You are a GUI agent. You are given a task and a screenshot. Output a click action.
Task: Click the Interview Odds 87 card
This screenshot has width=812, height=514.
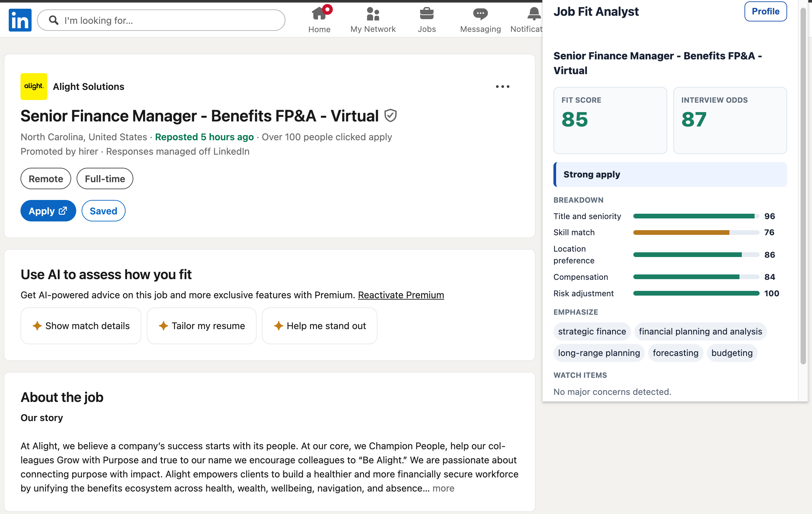click(730, 120)
